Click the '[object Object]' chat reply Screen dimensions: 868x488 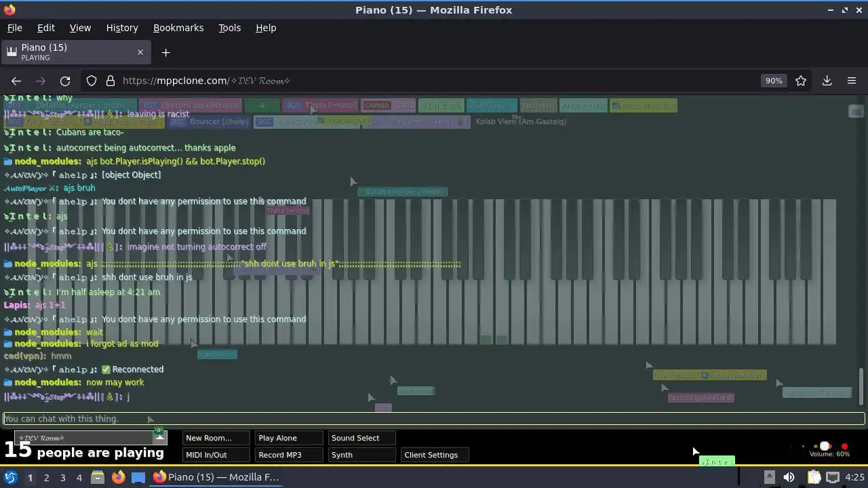[x=131, y=175]
